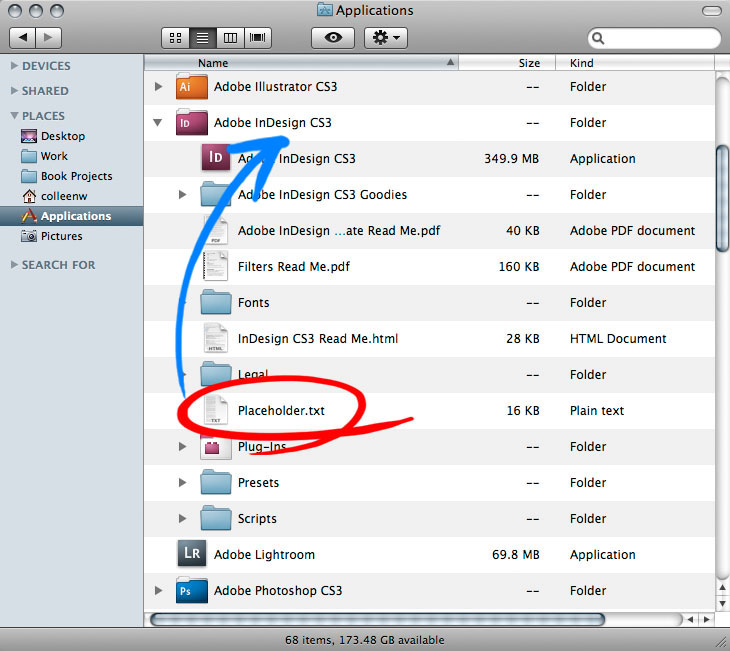Open the Work folder in sidebar

[x=54, y=156]
